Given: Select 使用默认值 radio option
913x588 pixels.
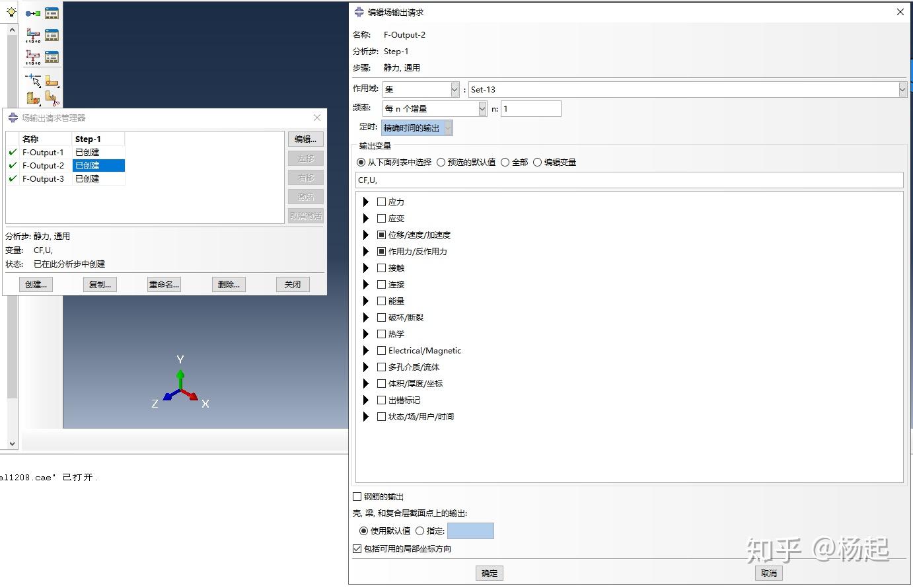Looking at the screenshot, I should (363, 531).
